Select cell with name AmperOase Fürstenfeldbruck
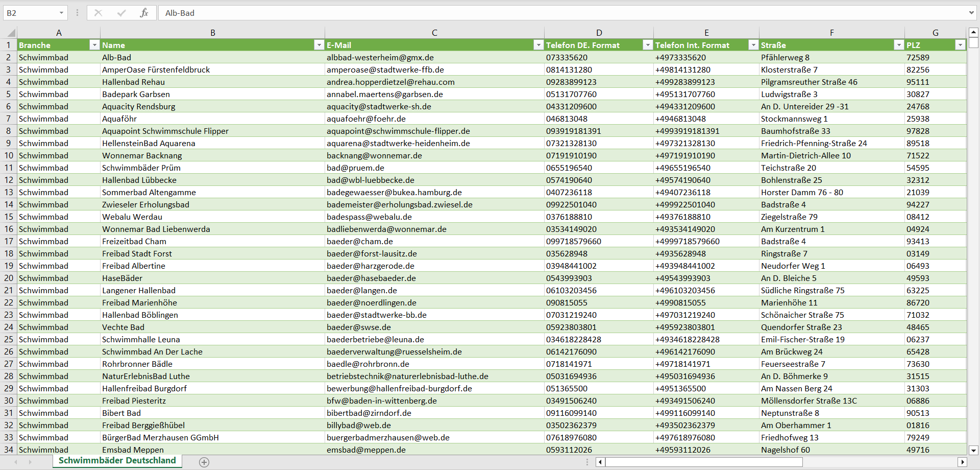Viewport: 980px width, 470px height. (213, 69)
